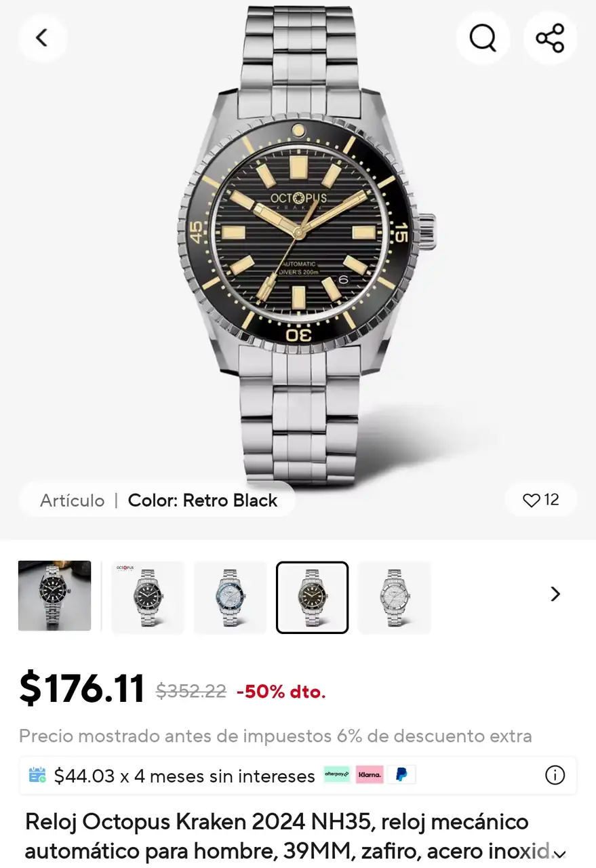Select the black dial thumbnail with Octopus logo
The width and height of the screenshot is (596, 868).
coord(148,597)
